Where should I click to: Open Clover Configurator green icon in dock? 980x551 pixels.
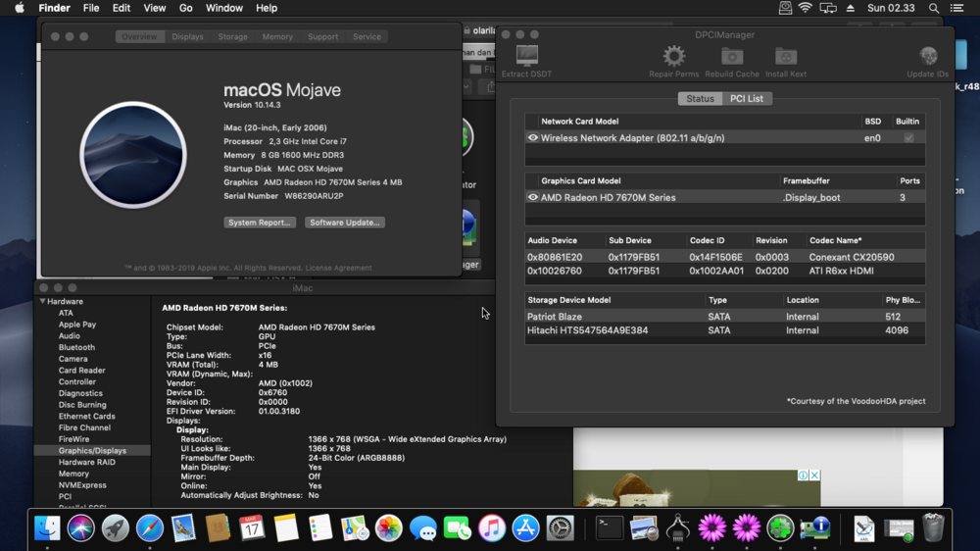pyautogui.click(x=781, y=528)
